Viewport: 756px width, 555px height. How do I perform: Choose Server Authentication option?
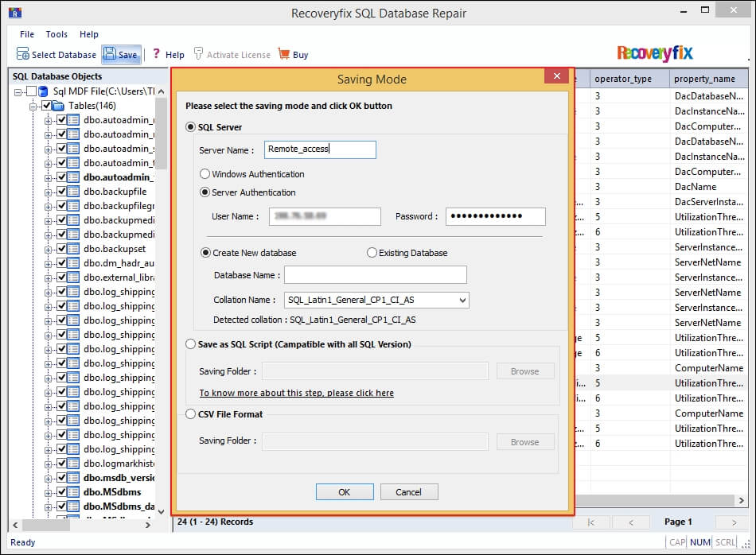pos(205,192)
